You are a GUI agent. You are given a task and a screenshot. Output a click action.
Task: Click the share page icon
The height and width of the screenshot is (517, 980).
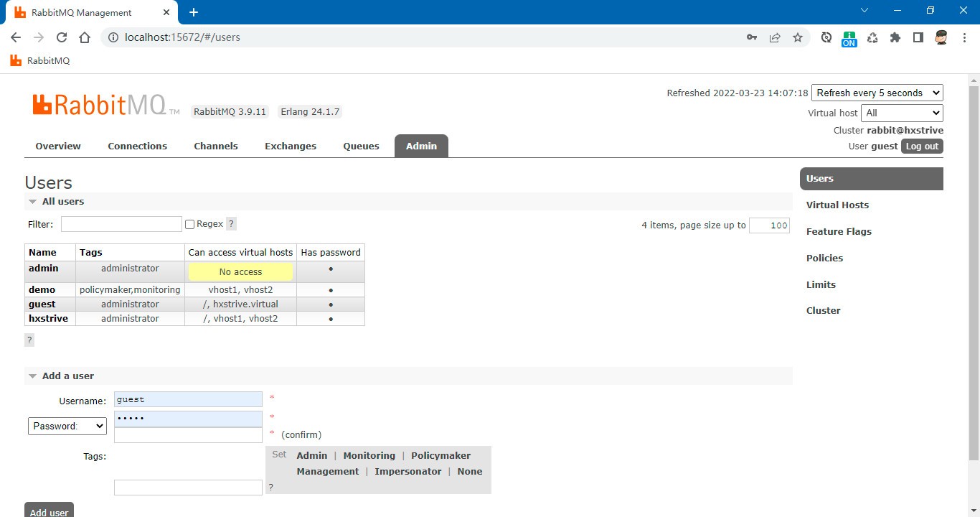point(775,37)
